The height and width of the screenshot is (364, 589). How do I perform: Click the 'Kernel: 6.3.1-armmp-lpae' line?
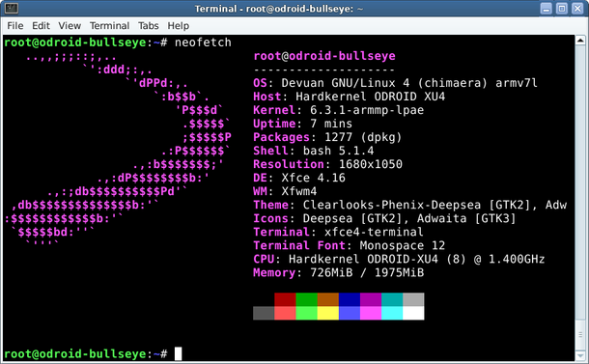click(x=339, y=110)
